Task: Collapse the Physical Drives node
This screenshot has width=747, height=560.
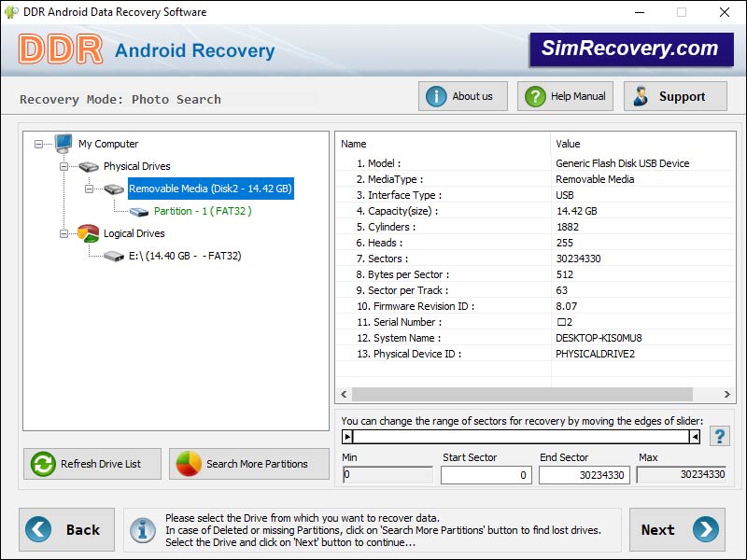Action: [x=63, y=166]
